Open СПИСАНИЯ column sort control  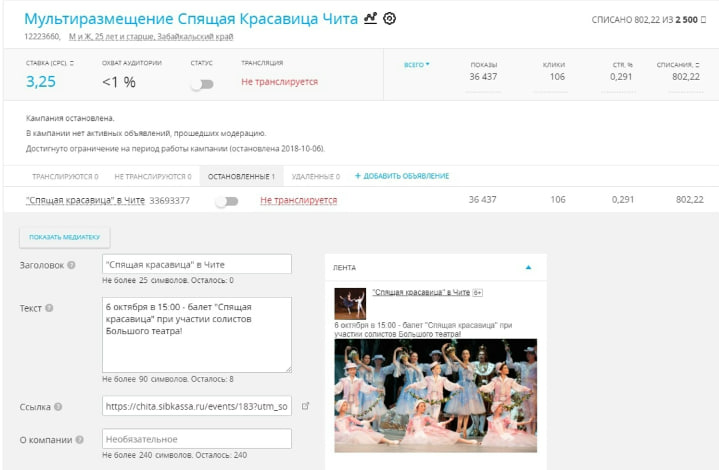pyautogui.click(x=697, y=65)
